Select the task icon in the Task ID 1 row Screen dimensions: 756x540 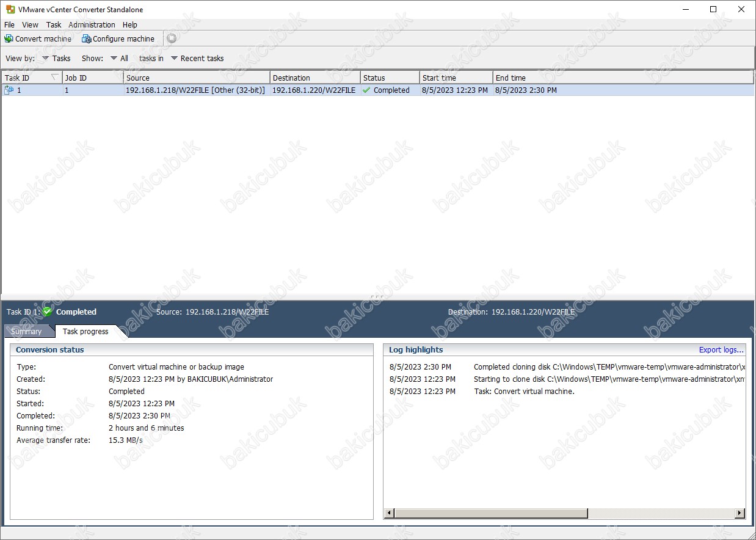[9, 90]
